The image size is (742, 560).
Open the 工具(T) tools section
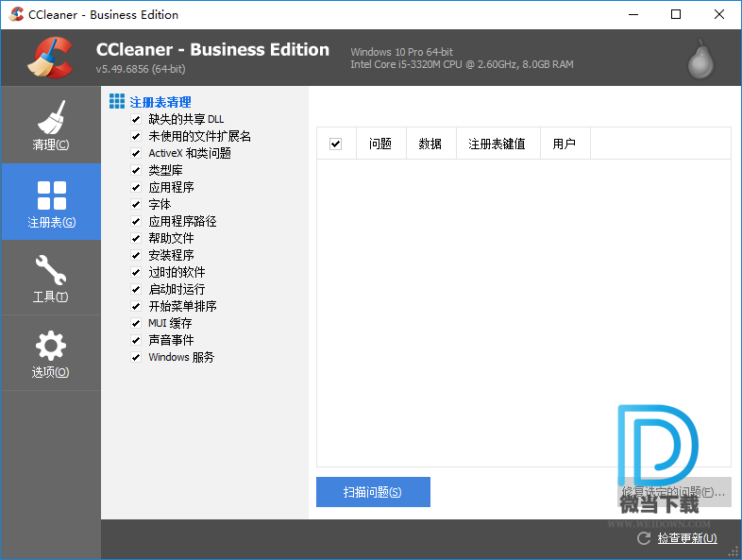[x=51, y=278]
